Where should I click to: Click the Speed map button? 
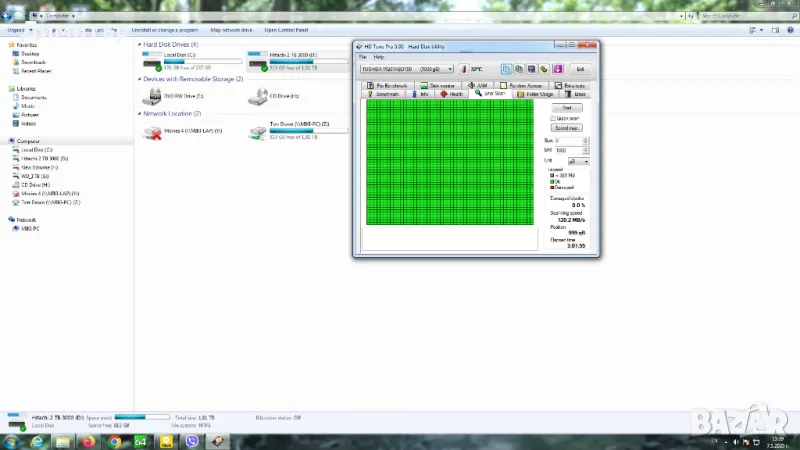pyautogui.click(x=566, y=128)
